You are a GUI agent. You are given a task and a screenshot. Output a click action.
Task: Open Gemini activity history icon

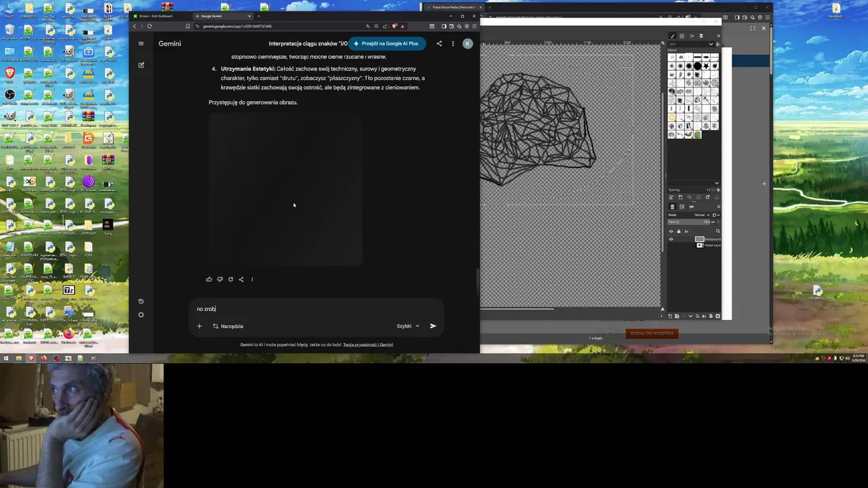pyautogui.click(x=141, y=301)
